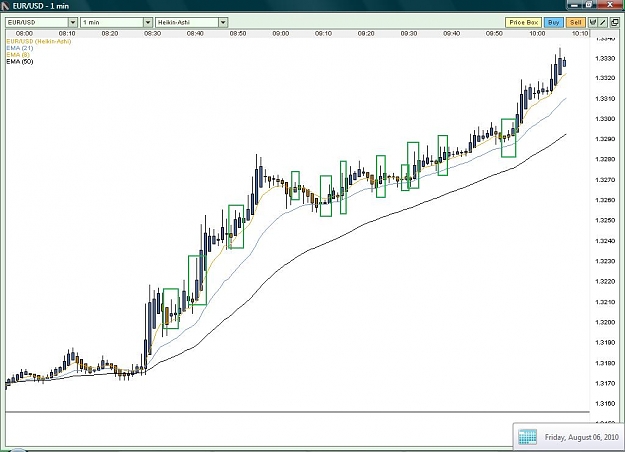Click the 1.3200 price axis label
This screenshot has width=625, height=452.
[605, 322]
